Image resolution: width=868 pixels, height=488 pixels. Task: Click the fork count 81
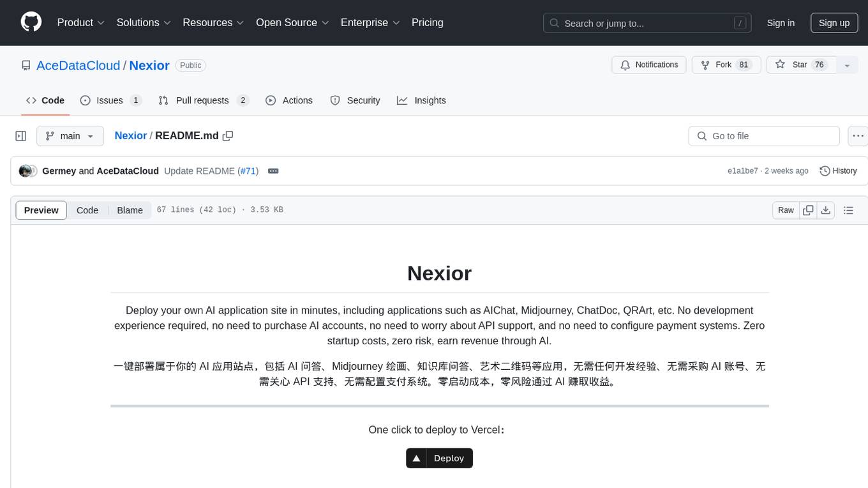[744, 65]
